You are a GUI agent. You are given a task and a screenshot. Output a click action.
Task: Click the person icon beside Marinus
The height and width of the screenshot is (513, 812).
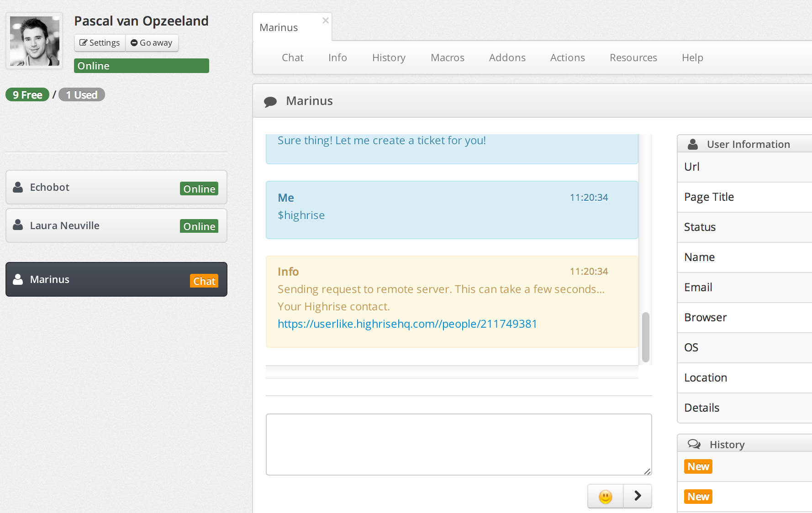18,279
